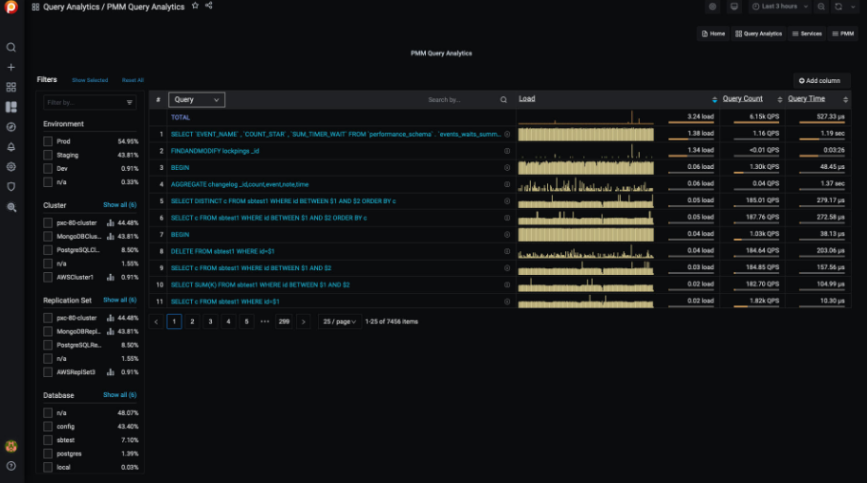Sort by the Query Count column arrows
Image resolution: width=868 pixels, height=483 pixels.
pyautogui.click(x=780, y=99)
